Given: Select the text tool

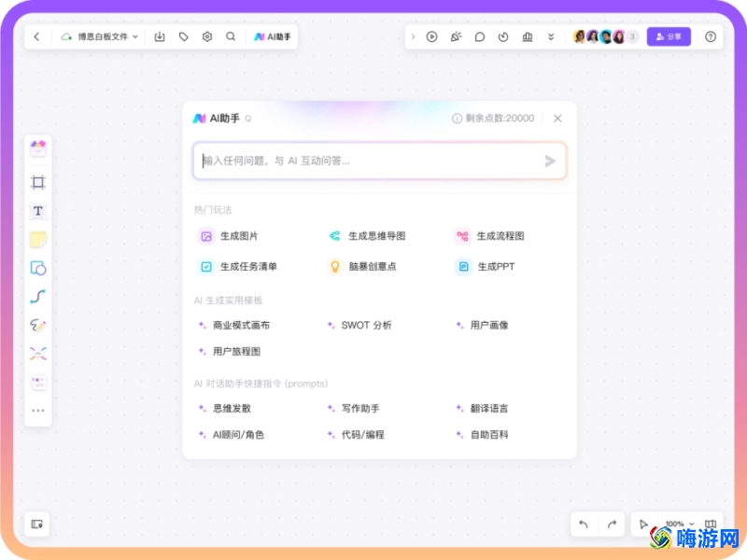Looking at the screenshot, I should [38, 211].
